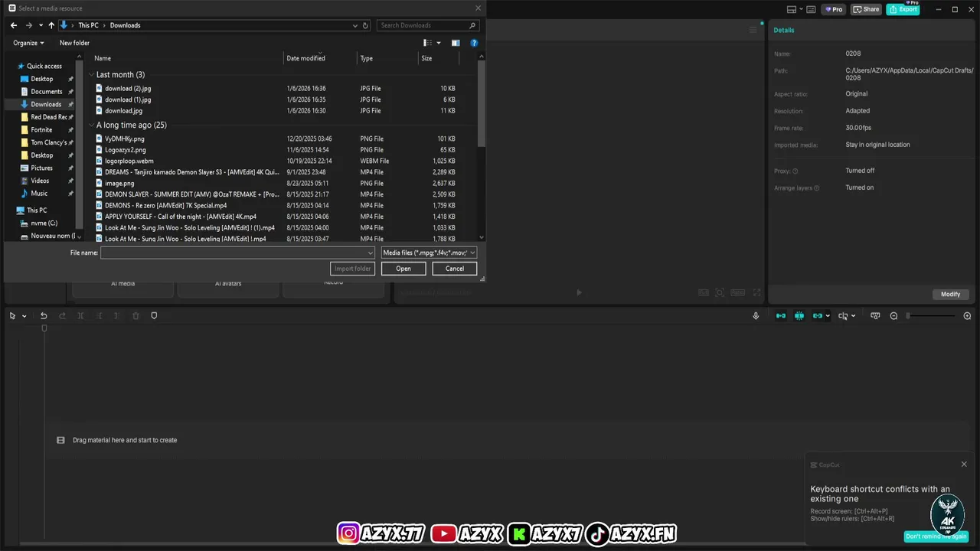Click the marker shield icon in timeline
The image size is (980, 551).
pos(154,316)
